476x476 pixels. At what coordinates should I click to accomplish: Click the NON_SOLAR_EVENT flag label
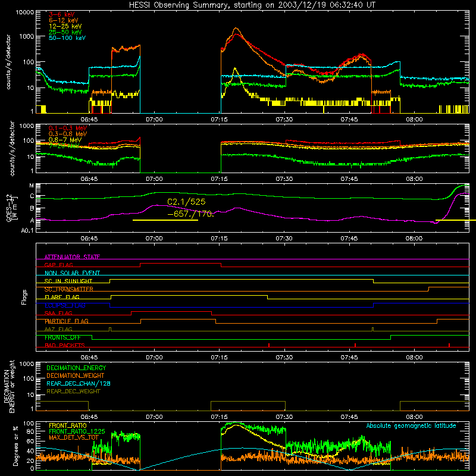pos(72,273)
